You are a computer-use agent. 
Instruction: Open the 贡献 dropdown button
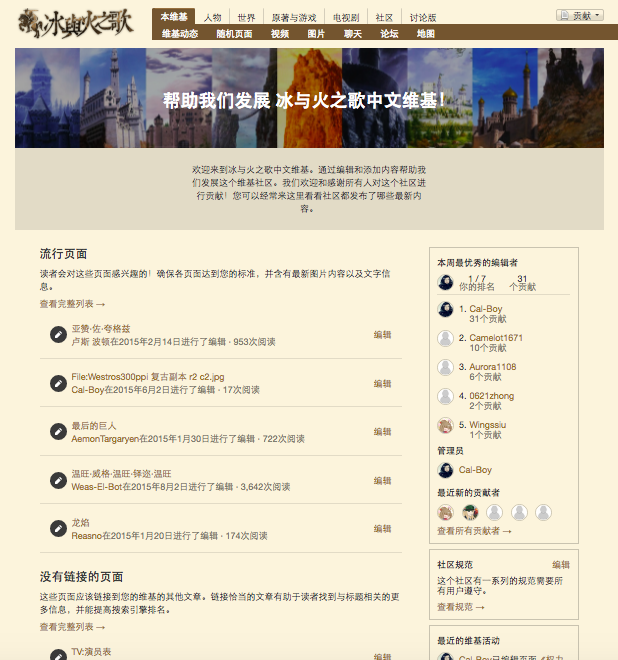coord(580,16)
